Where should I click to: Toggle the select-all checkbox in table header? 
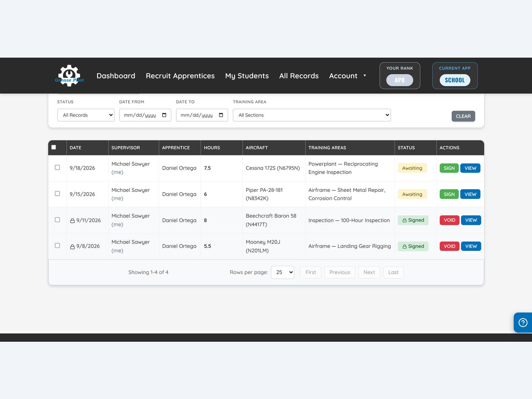tap(54, 147)
